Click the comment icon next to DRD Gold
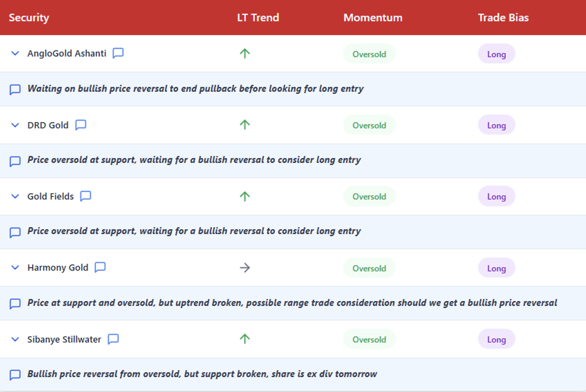This screenshot has width=586, height=392. (x=81, y=125)
